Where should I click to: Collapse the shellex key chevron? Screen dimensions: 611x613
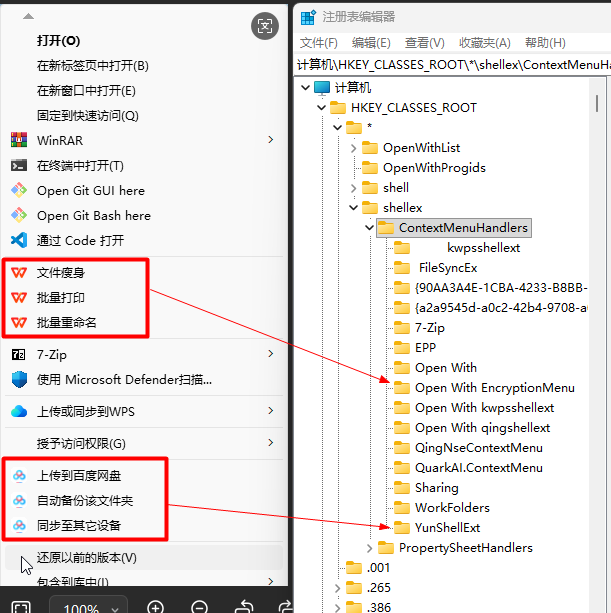(x=354, y=208)
